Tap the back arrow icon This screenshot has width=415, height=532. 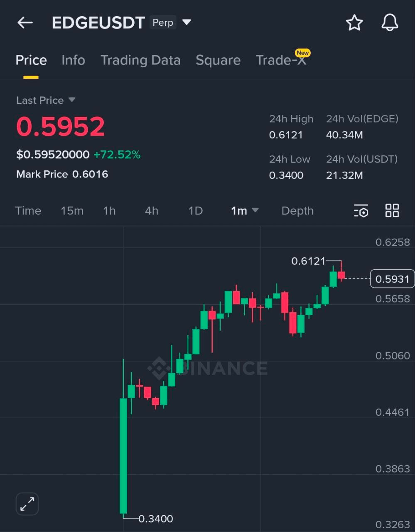pos(25,22)
